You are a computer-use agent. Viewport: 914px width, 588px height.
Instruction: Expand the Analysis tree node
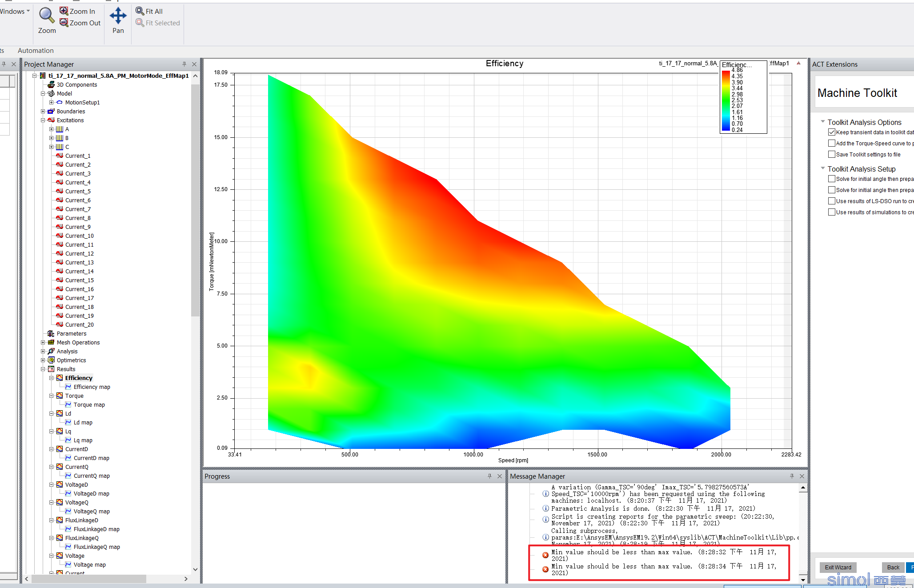point(43,351)
